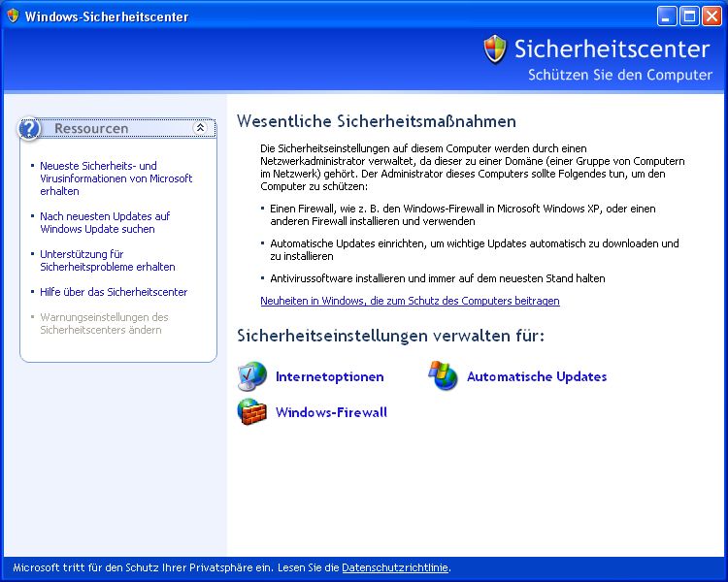Open Neueste Sicherheits- und Virusinformationen link
728x582 pixels.
click(x=116, y=178)
